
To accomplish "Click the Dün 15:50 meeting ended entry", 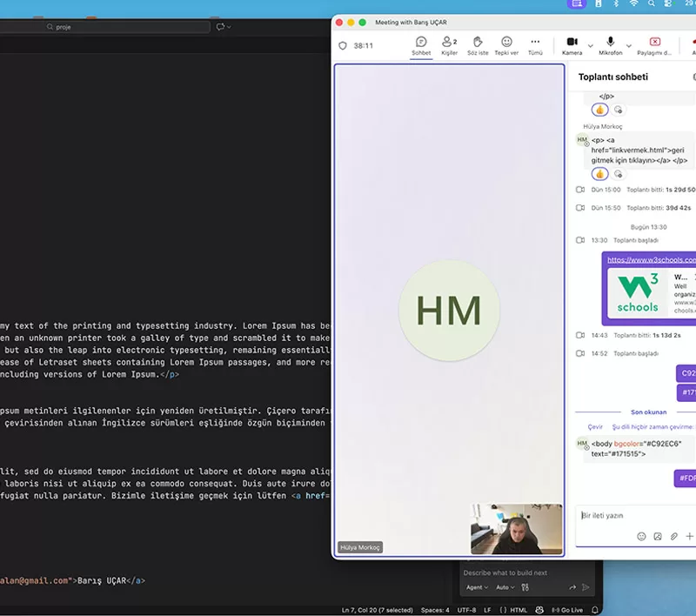I will [x=634, y=208].
